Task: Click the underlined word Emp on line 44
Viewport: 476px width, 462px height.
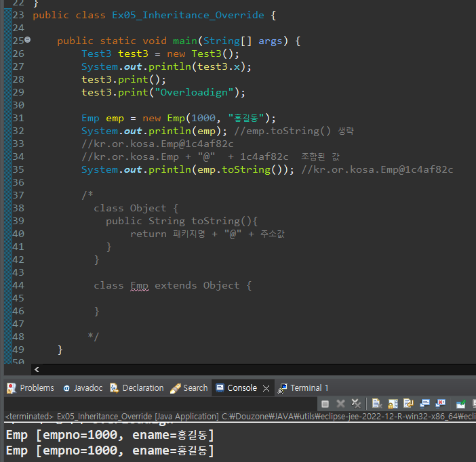Action: coord(139,285)
